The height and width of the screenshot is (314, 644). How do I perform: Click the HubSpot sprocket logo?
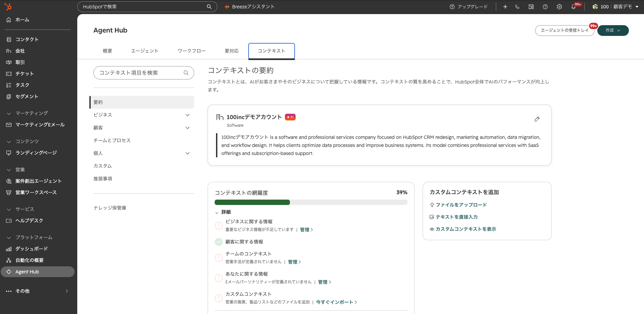[x=8, y=6]
